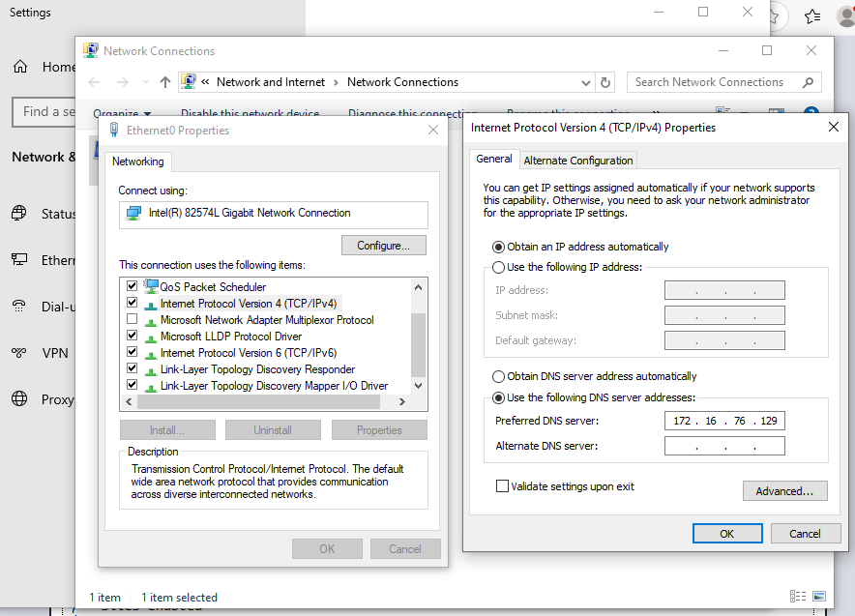Select the Networking tab
This screenshot has width=855, height=616.
[138, 161]
